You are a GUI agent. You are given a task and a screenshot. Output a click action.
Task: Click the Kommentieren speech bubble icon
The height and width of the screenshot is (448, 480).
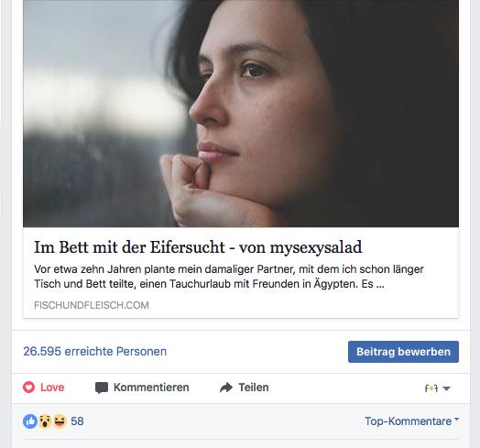(x=102, y=388)
